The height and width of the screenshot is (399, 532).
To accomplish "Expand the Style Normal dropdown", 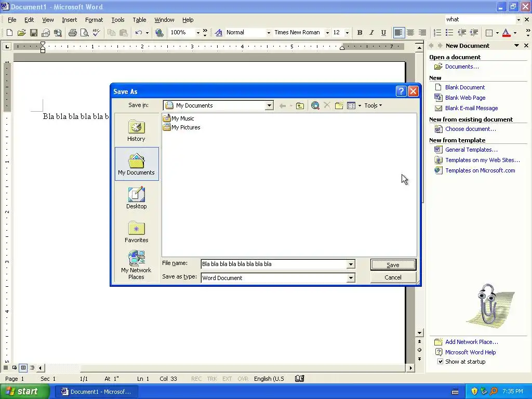I will tap(269, 33).
